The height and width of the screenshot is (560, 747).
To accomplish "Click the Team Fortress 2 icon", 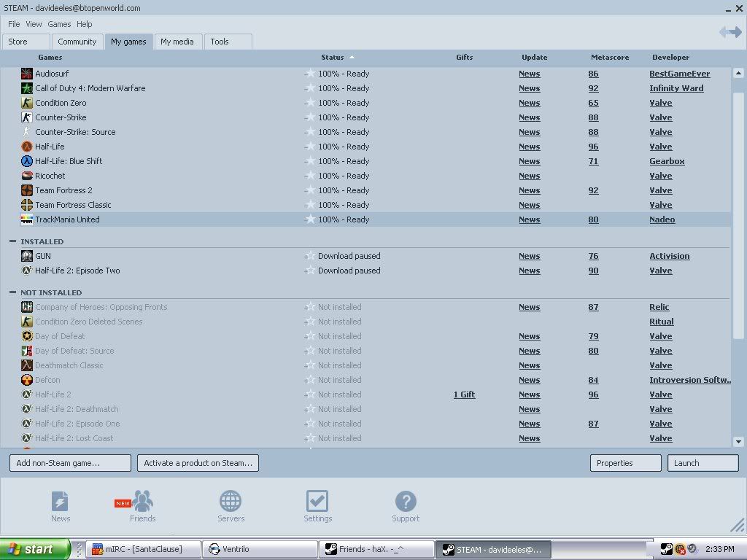I will point(27,190).
